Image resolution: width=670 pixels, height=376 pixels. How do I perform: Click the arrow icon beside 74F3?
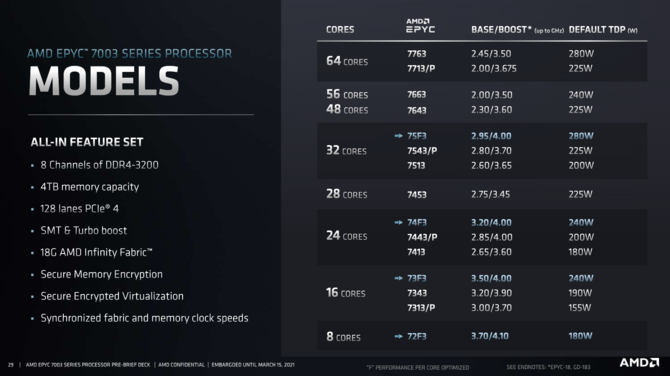point(398,223)
